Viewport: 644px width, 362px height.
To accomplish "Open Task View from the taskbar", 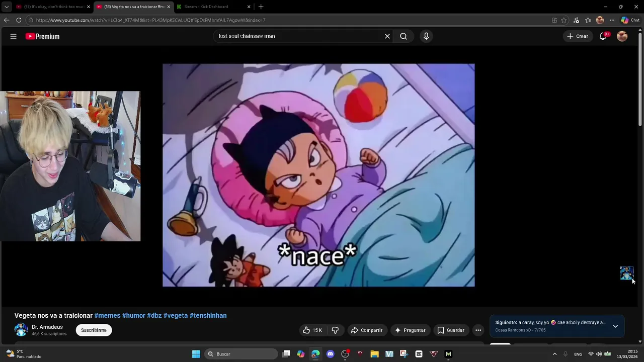I will 286,354.
